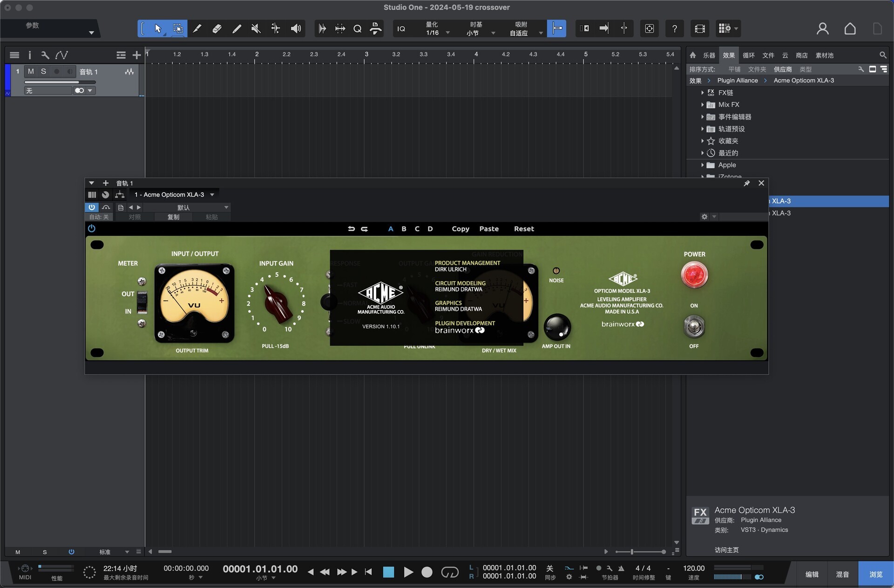Select the Range tool
Image resolution: width=894 pixels, height=588 pixels.
pos(178,28)
